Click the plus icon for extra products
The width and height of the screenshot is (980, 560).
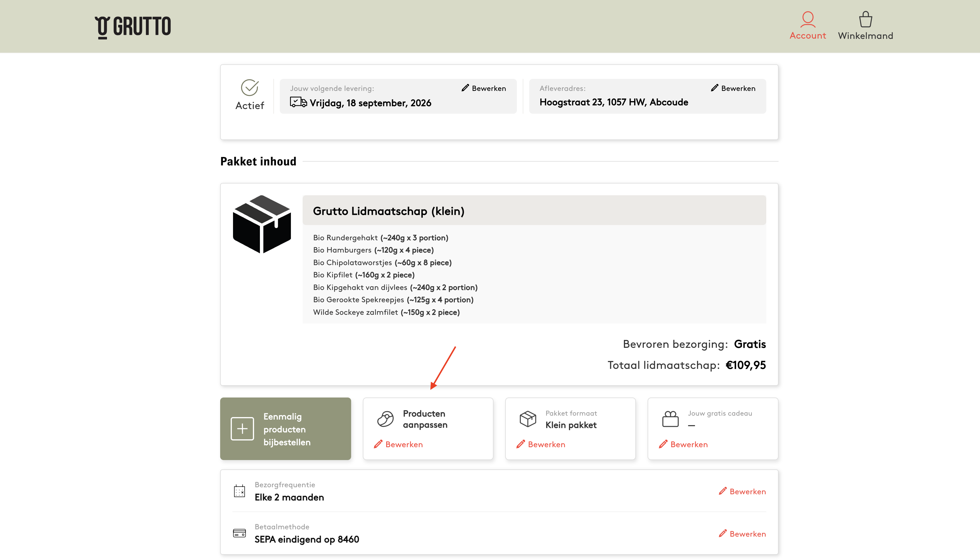click(242, 428)
